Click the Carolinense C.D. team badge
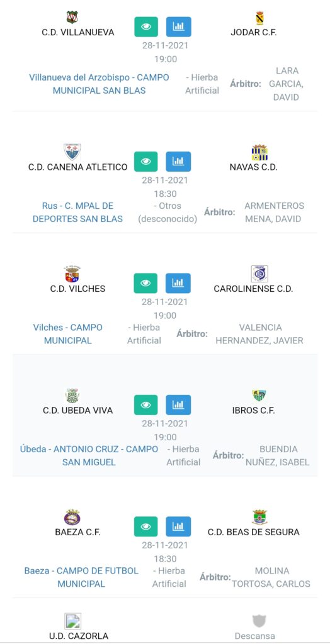The image size is (330, 644). (x=259, y=274)
